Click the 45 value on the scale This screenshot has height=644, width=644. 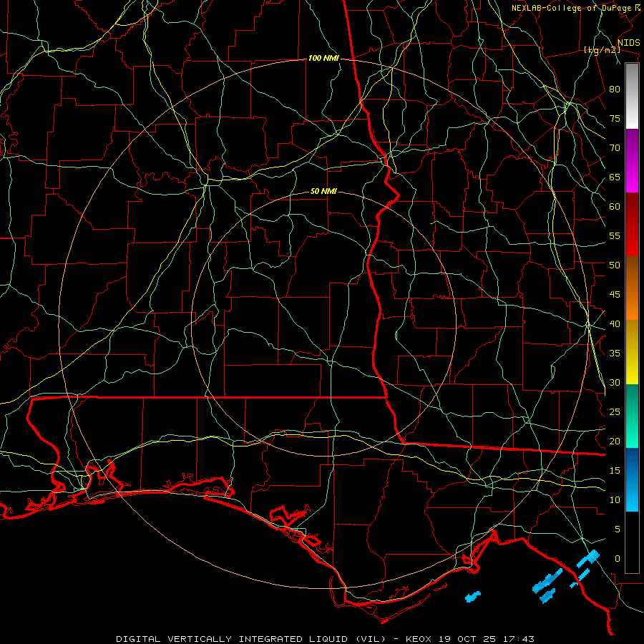click(615, 295)
